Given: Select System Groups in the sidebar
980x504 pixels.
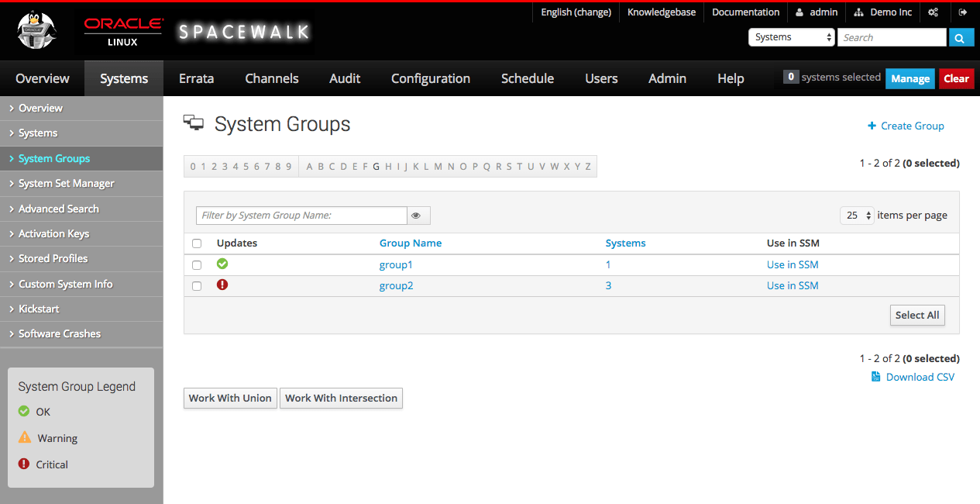Looking at the screenshot, I should (x=81, y=158).
